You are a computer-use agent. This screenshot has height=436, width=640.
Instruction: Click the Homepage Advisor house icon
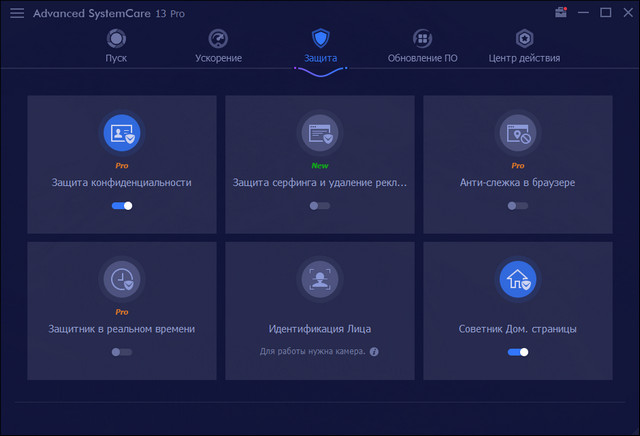517,279
